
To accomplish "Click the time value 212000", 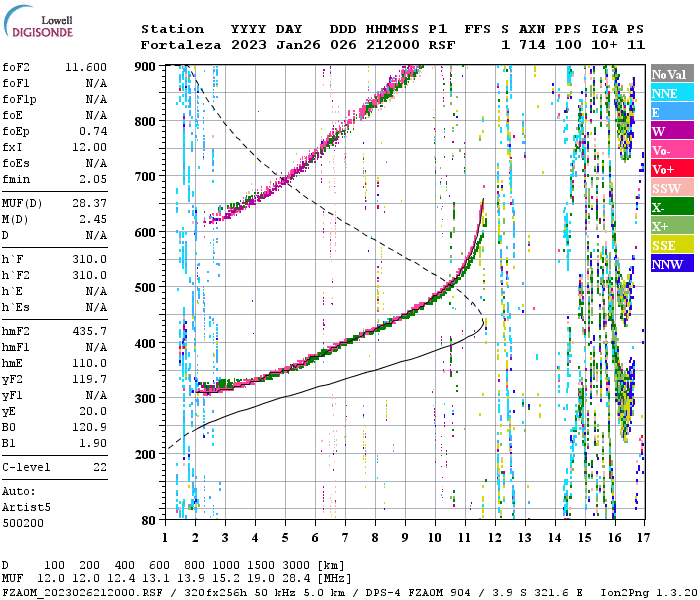I will 393,45.
